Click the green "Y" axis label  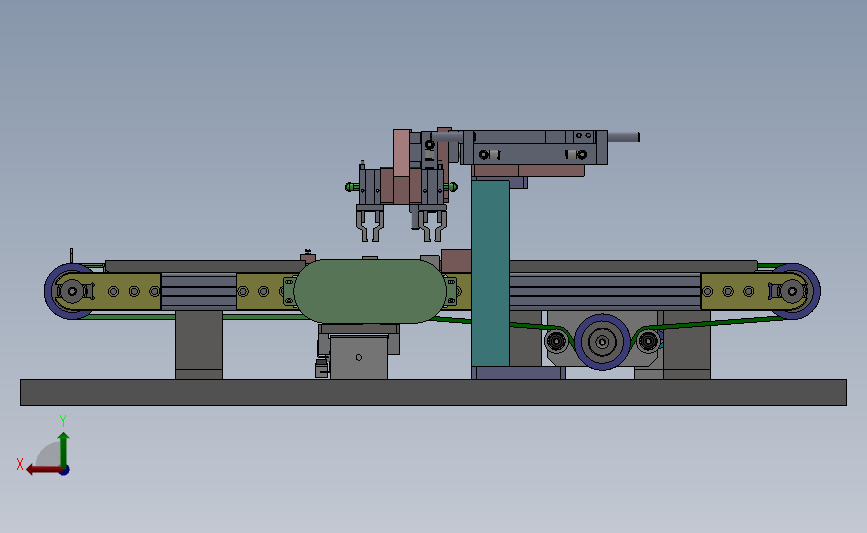coord(63,421)
